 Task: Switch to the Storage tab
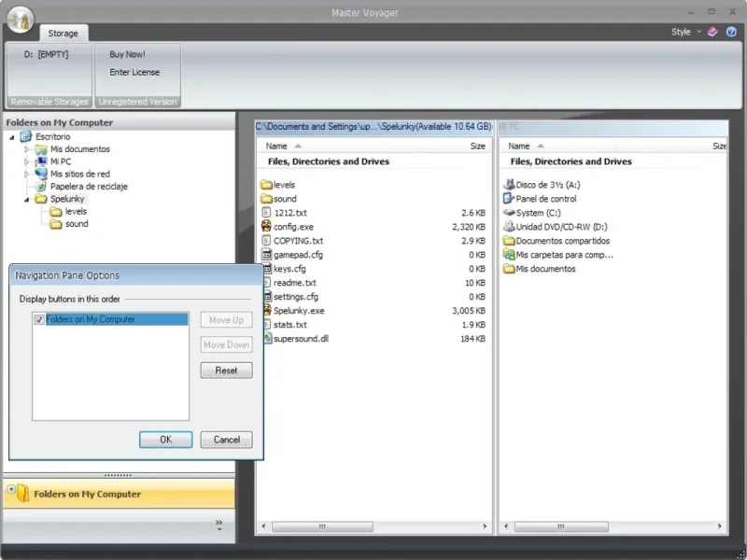click(63, 34)
